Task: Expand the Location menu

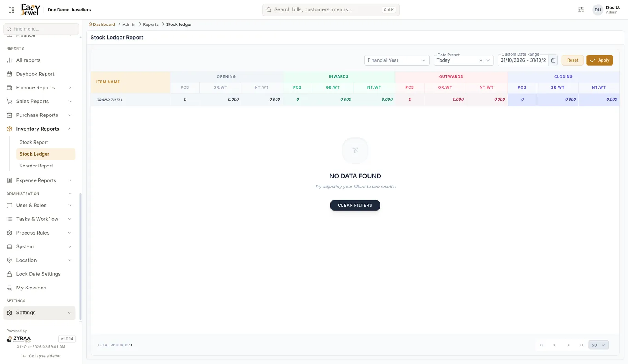Action: (x=39, y=260)
